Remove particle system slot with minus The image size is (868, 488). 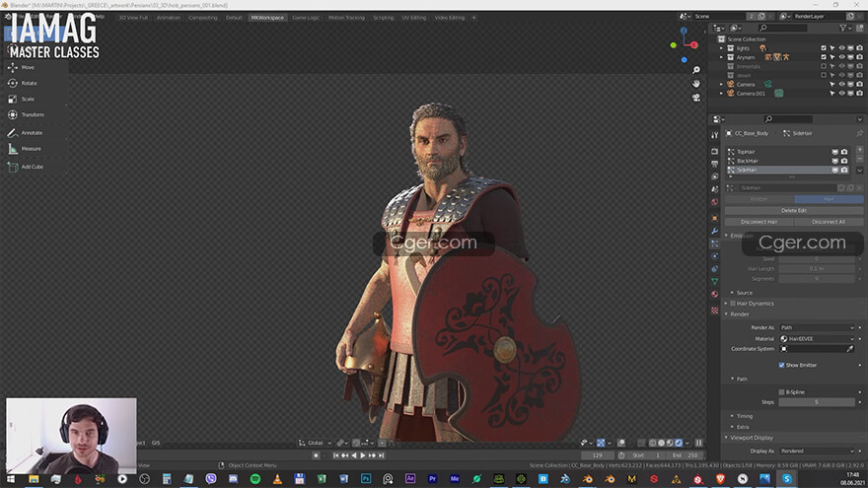[x=860, y=159]
